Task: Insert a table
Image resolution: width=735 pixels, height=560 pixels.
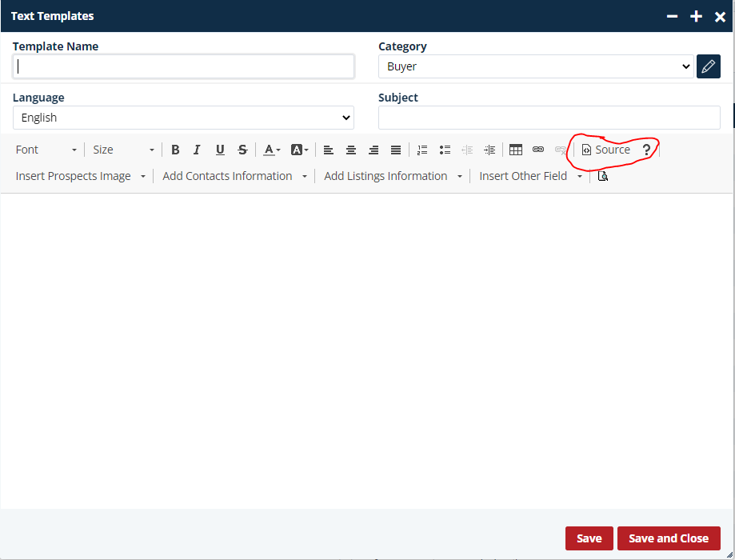Action: (516, 150)
